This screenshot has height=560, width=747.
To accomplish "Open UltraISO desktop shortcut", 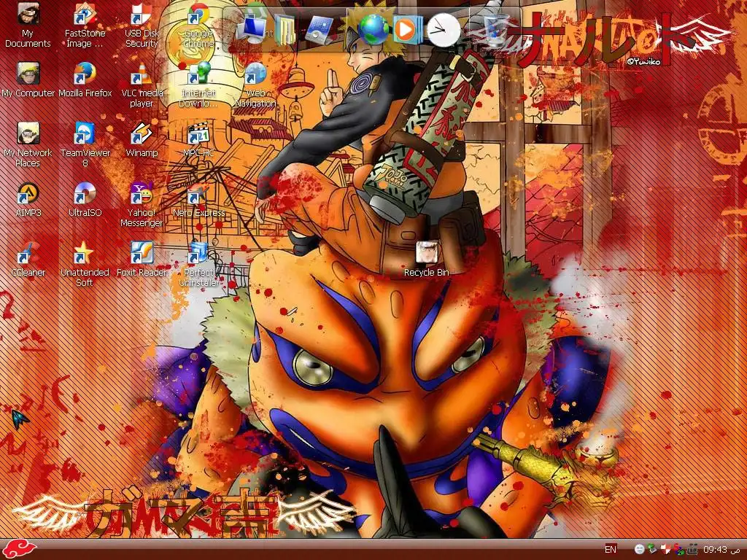I will pos(85,199).
